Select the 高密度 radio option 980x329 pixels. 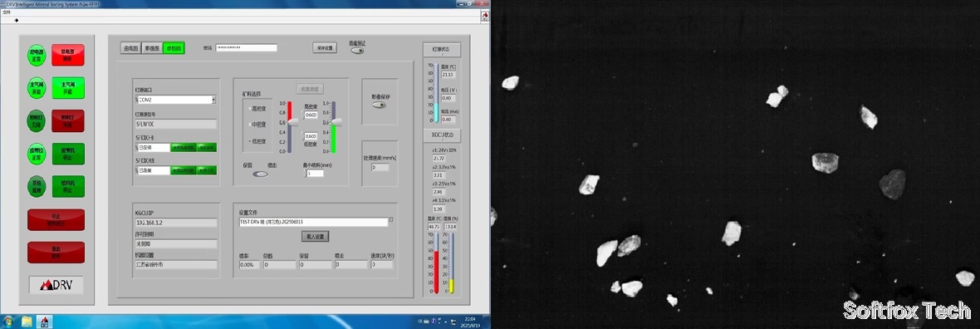(x=257, y=109)
